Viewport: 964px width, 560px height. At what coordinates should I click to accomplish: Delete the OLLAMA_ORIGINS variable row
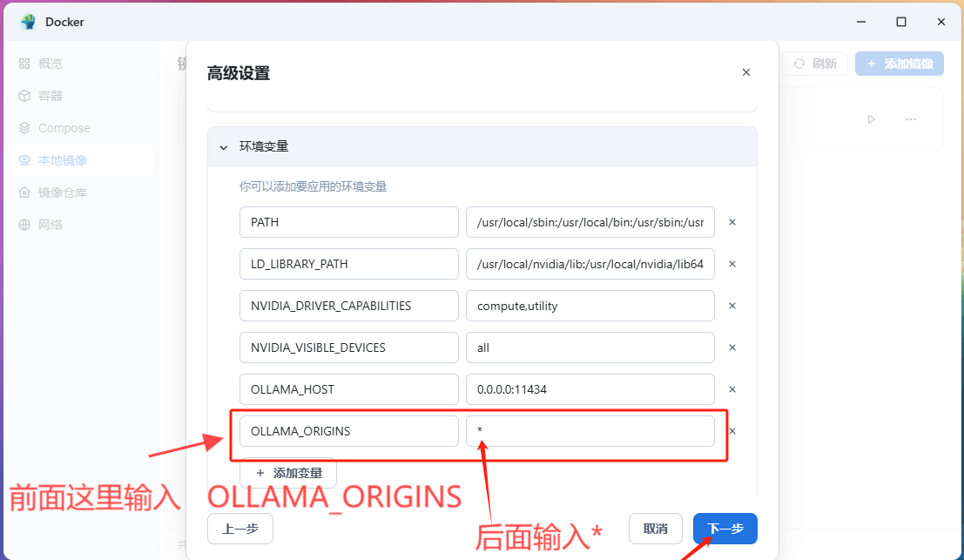(732, 431)
